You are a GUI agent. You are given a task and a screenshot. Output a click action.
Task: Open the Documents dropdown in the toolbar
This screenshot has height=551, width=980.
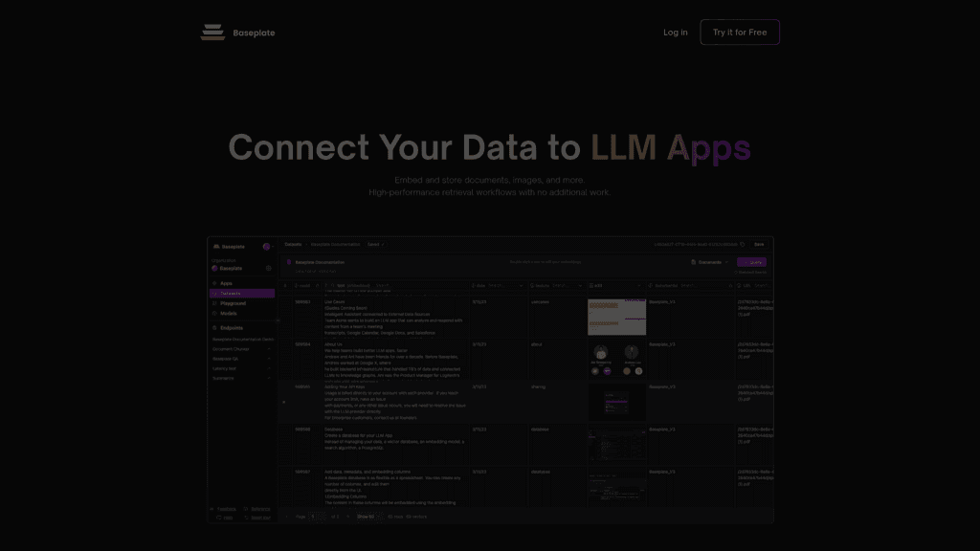coord(709,261)
